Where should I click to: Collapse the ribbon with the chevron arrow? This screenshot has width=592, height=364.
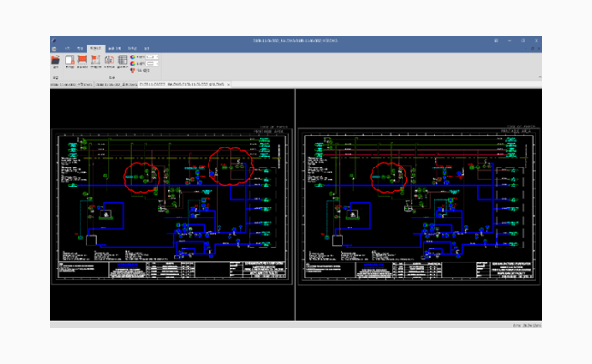[x=539, y=77]
